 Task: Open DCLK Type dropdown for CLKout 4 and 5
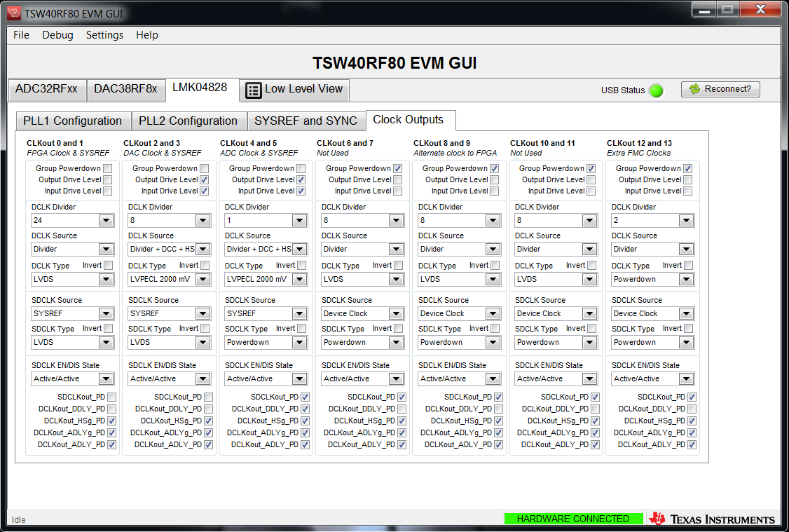pyautogui.click(x=266, y=280)
